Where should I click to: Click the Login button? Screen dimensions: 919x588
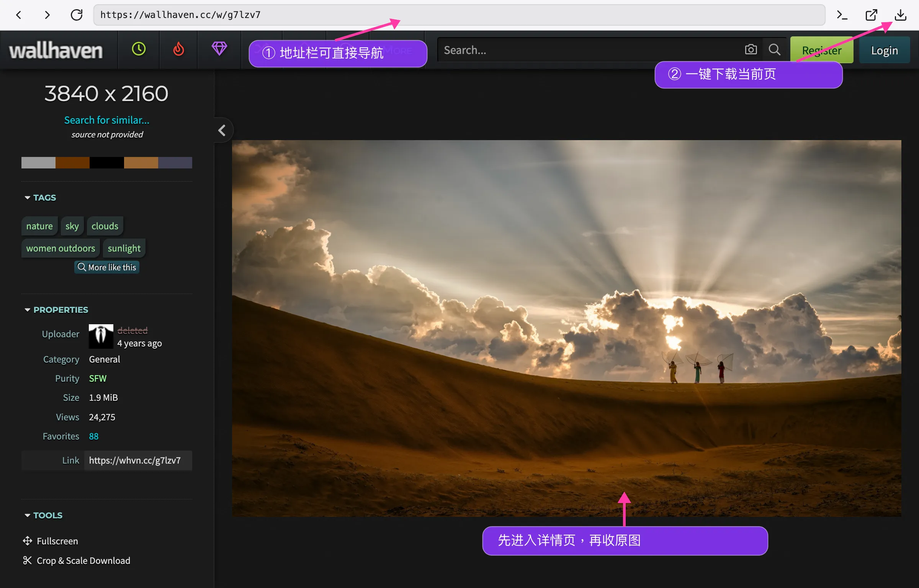[x=885, y=50]
